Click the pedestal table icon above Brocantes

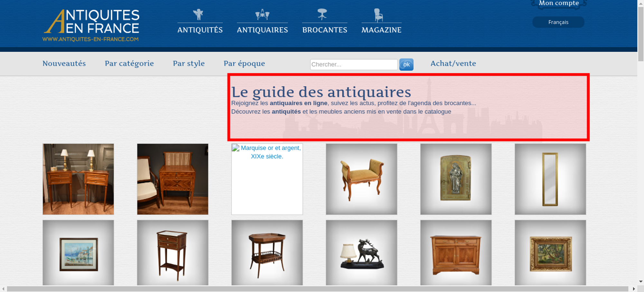coord(322,14)
